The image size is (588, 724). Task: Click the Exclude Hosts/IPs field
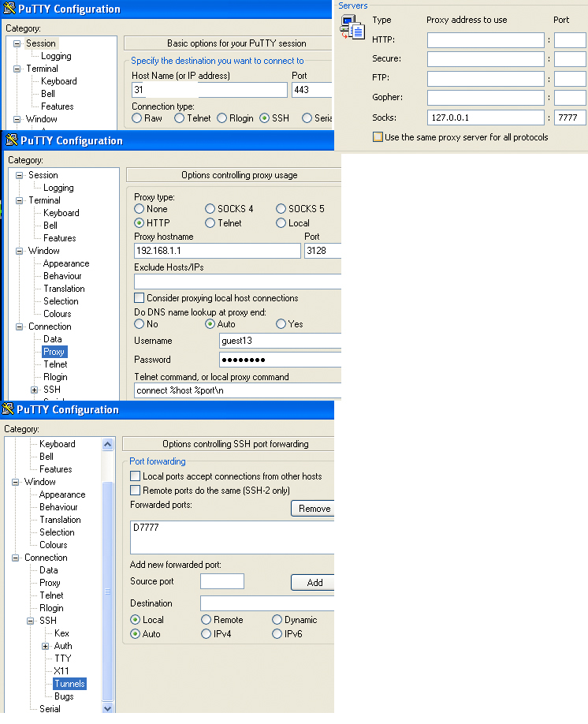[x=237, y=282]
